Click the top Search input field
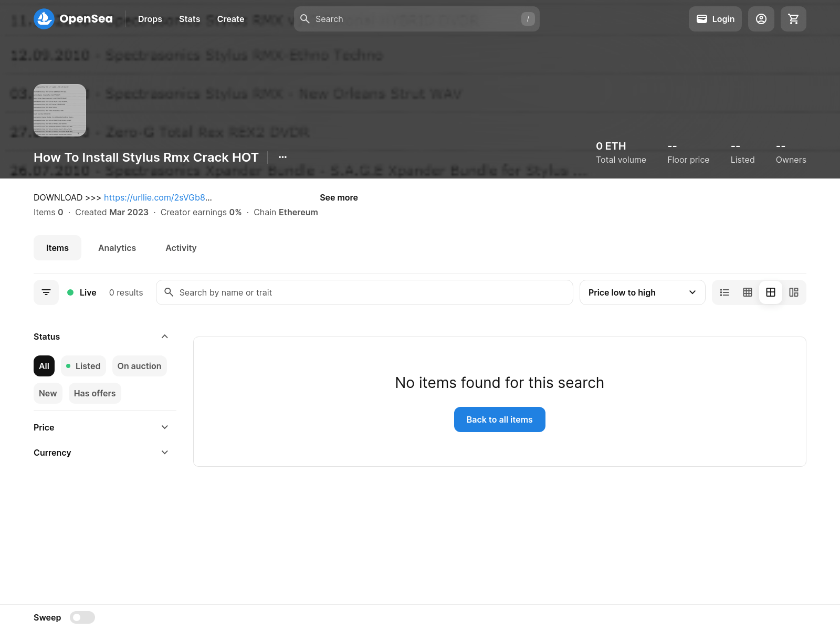Viewport: 840px width, 630px height. (417, 19)
